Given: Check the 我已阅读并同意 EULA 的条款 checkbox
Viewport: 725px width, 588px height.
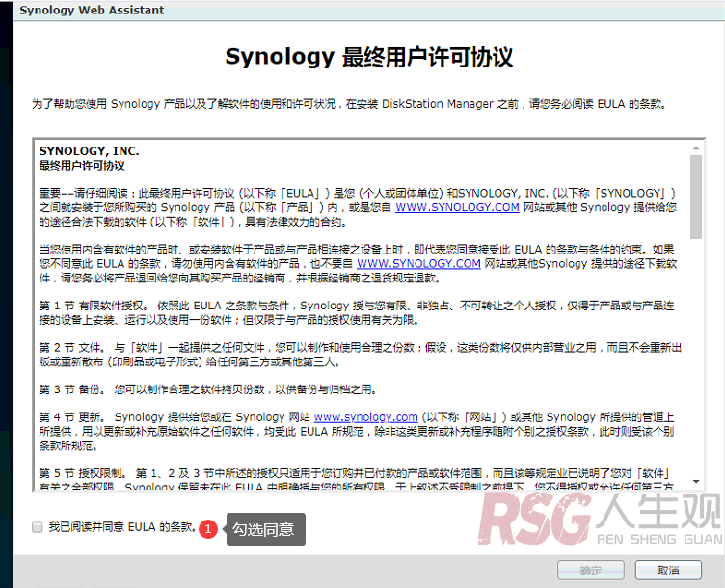Looking at the screenshot, I should (37, 527).
